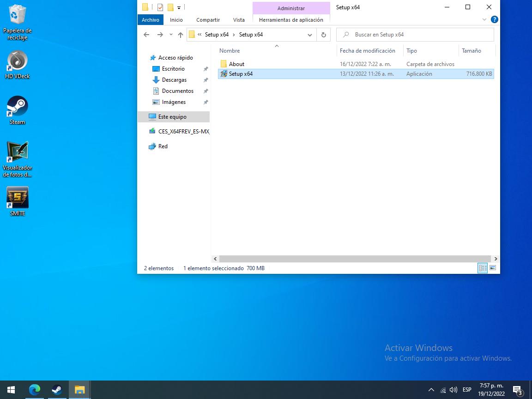Screen dimensions: 532x399
Task: Click the Microsoft Edge taskbar icon
Action: click(x=35, y=390)
